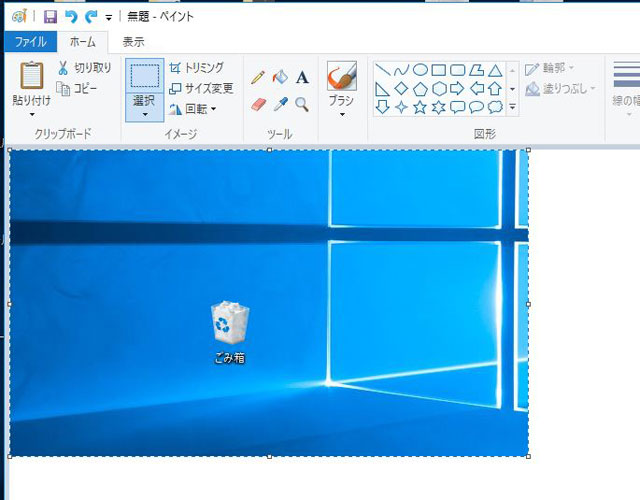This screenshot has height=500, width=640.
Task: Expand the full shapes gallery
Action: pos(512,107)
